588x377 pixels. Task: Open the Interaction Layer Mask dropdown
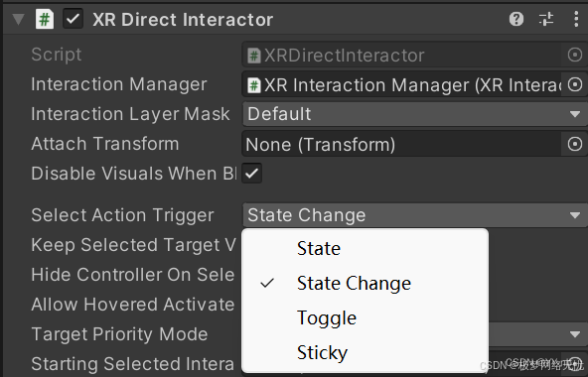pos(415,114)
